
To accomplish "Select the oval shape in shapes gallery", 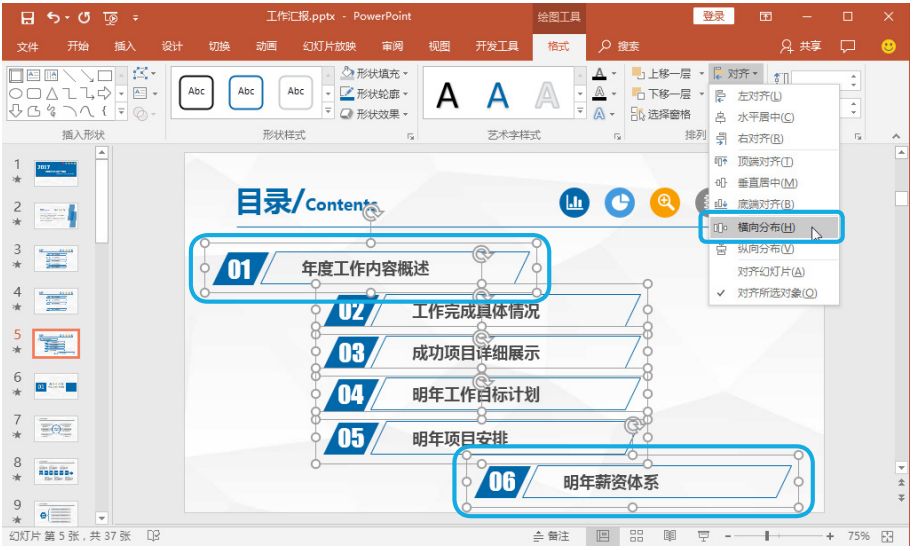I will coord(16,93).
